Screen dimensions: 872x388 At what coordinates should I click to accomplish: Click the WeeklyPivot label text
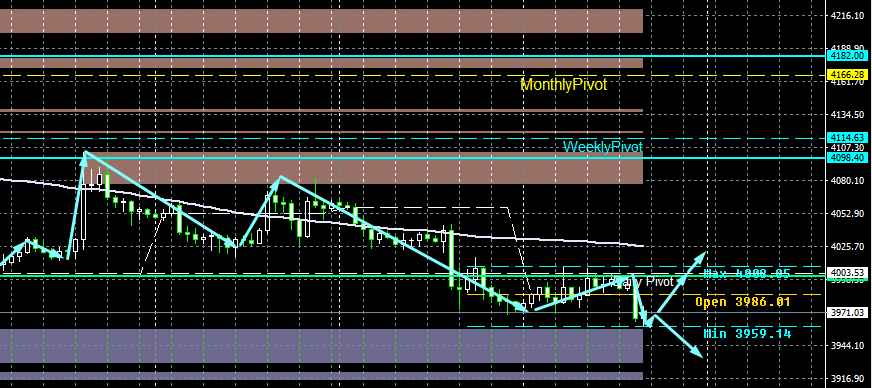(x=603, y=147)
